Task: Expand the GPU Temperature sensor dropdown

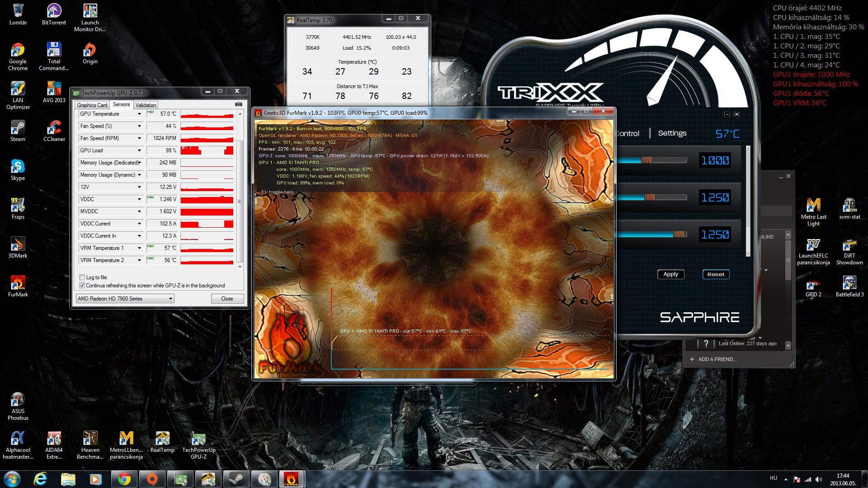Action: point(139,114)
